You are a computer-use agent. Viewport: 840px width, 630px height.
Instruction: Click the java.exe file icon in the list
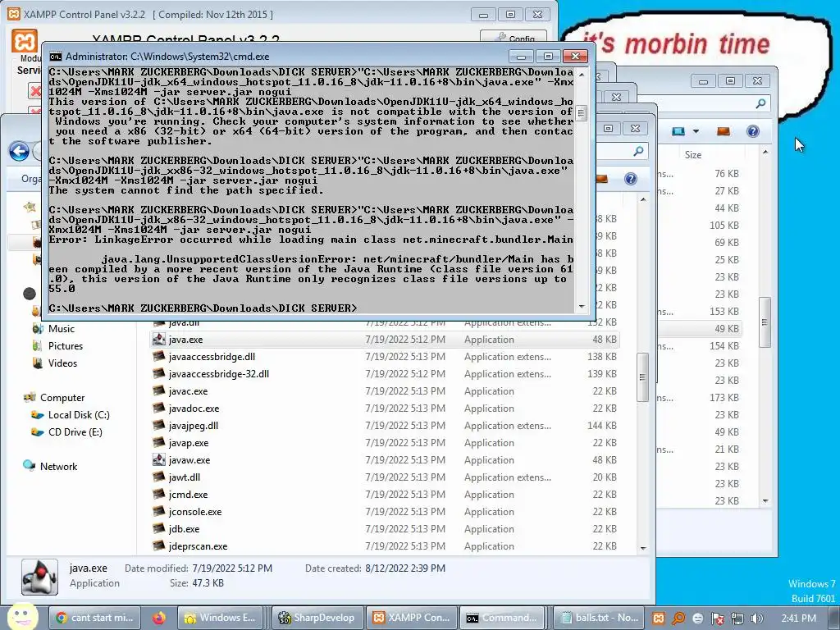[x=158, y=339]
